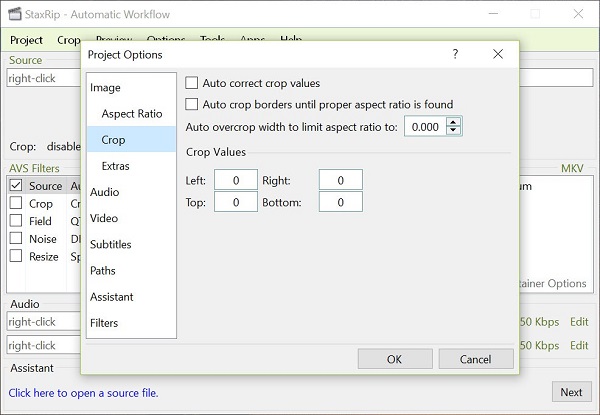Open the Aspect Ratio options page
This screenshot has width=600, height=415.
pos(131,114)
